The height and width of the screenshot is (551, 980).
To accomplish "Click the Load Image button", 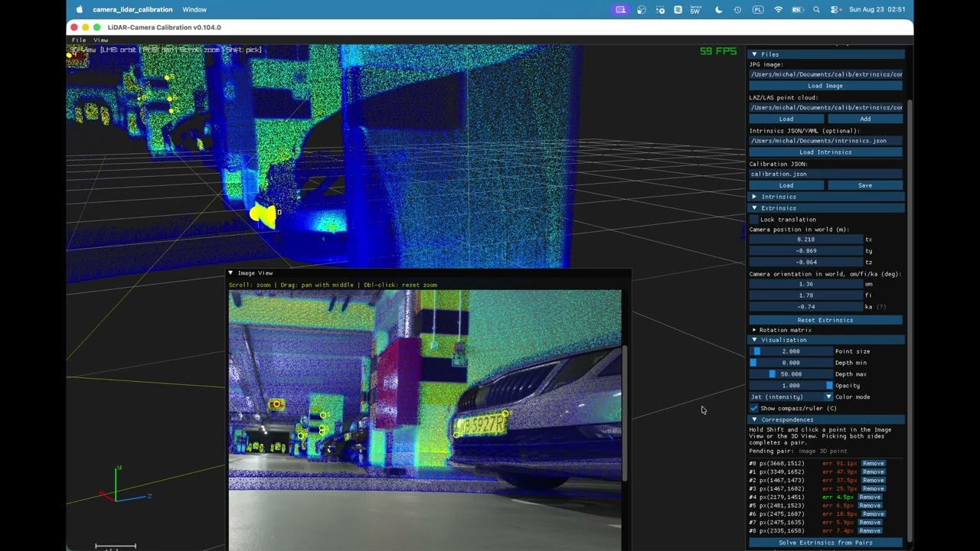I will coord(825,86).
